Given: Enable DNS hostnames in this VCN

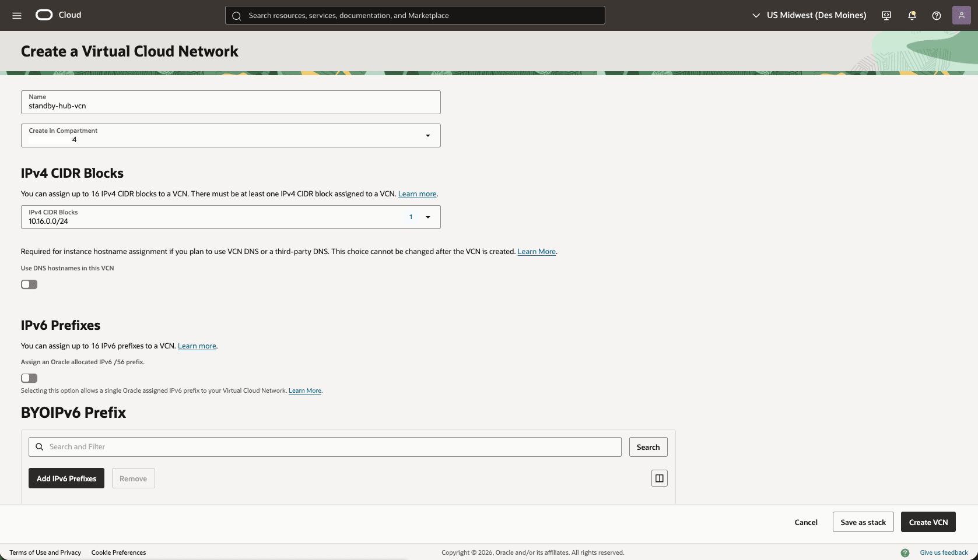Looking at the screenshot, I should [29, 284].
